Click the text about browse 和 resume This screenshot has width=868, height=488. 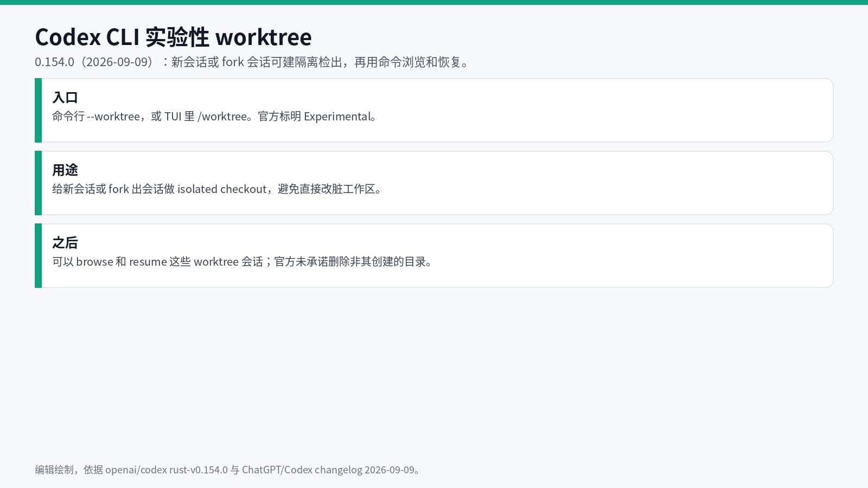[243, 262]
